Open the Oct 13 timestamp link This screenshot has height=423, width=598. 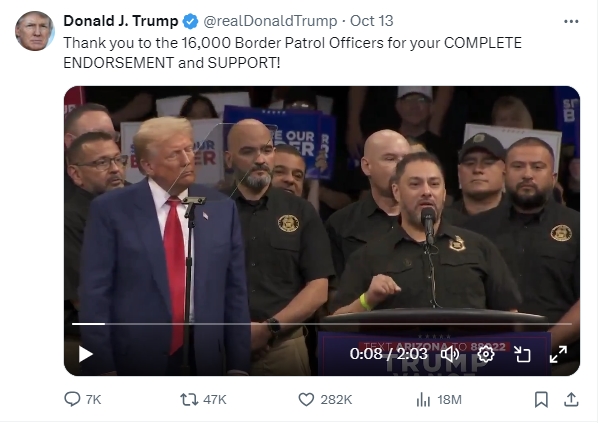click(x=371, y=21)
